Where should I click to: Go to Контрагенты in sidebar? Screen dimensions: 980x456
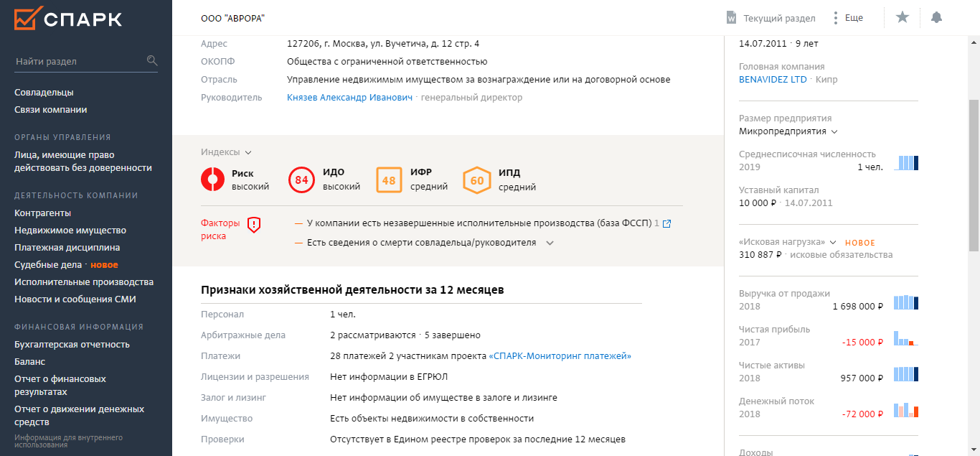click(42, 213)
